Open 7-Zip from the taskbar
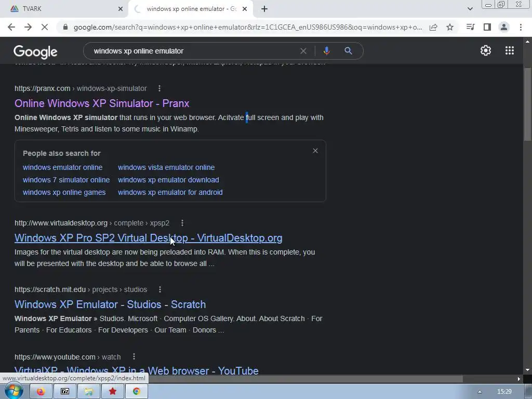 (x=65, y=392)
